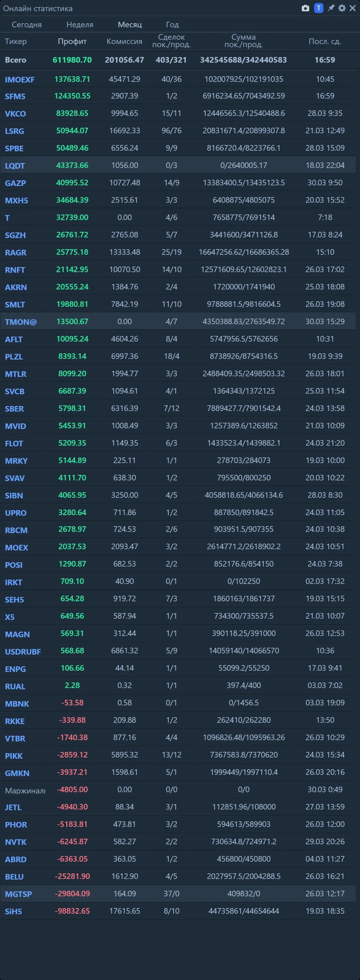Select the AFLT ticker
Screen dimensions: 360x980
(x=14, y=339)
